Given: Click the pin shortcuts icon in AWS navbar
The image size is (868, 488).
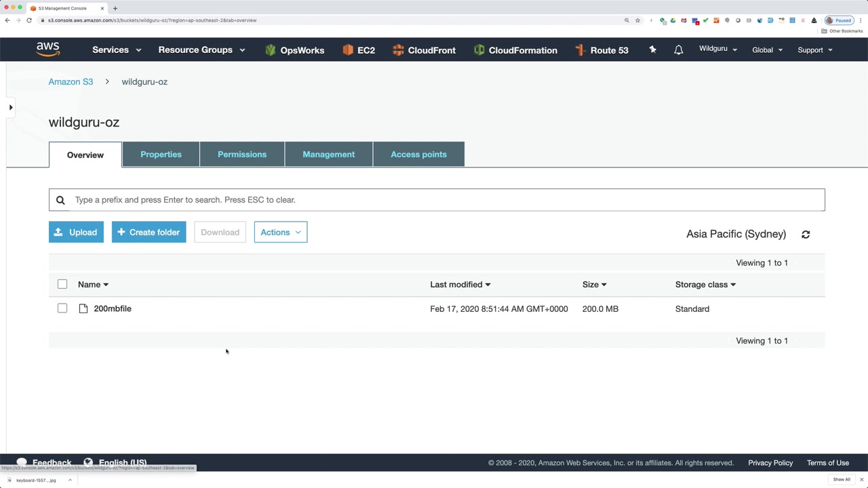Looking at the screenshot, I should click(x=652, y=49).
